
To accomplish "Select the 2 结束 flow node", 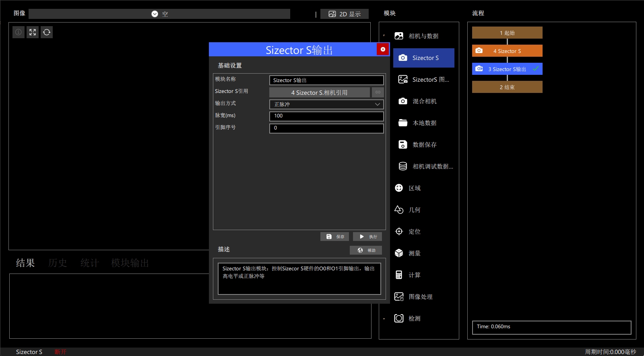I will [x=507, y=87].
